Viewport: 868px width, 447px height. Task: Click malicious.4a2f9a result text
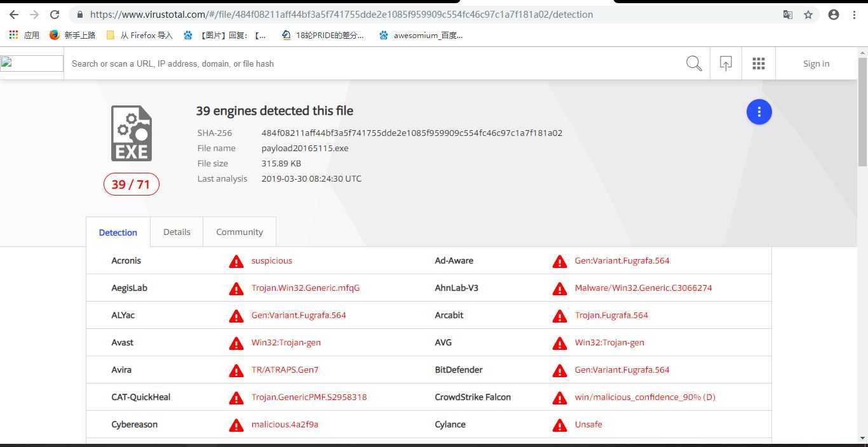pyautogui.click(x=285, y=424)
